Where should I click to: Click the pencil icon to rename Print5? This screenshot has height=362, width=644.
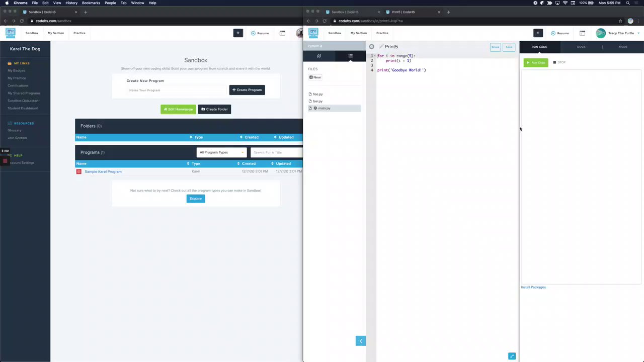tap(381, 47)
